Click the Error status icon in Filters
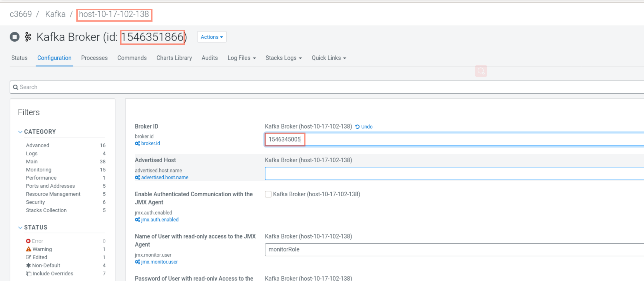The image size is (644, 281). tap(29, 241)
